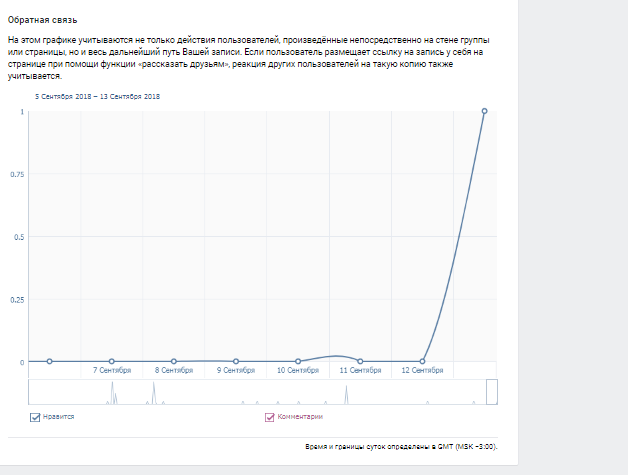
Task: Click the Обратная связь heading
Action: pyautogui.click(x=42, y=20)
